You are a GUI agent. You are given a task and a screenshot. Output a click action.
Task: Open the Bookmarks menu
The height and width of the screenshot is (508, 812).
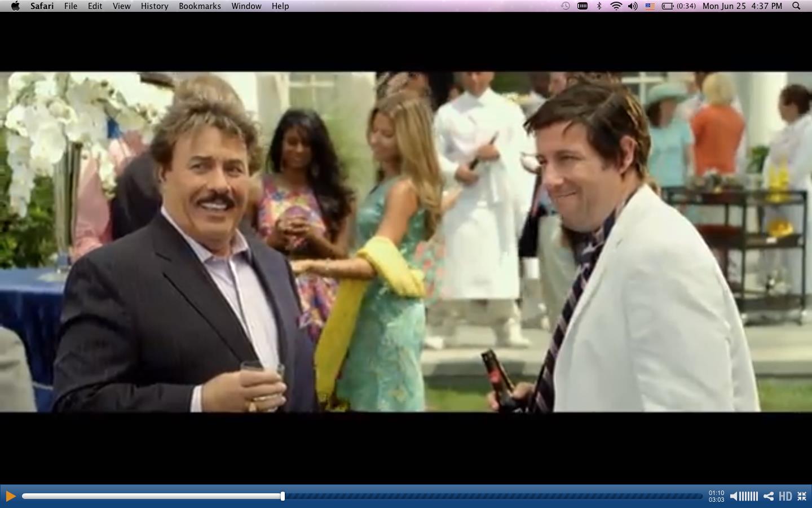coord(200,6)
